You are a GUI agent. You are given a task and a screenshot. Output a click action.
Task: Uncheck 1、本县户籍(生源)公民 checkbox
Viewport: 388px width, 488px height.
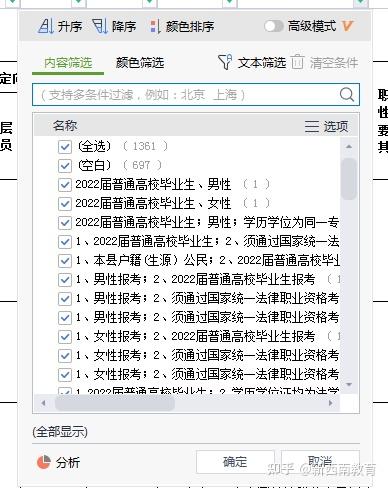[x=65, y=260]
